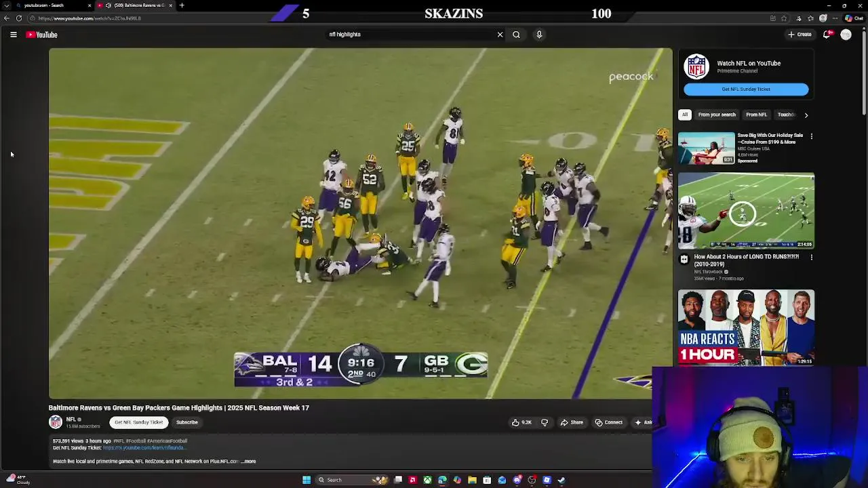The image size is (868, 488).
Task: Select the All filter chip
Action: pos(685,115)
